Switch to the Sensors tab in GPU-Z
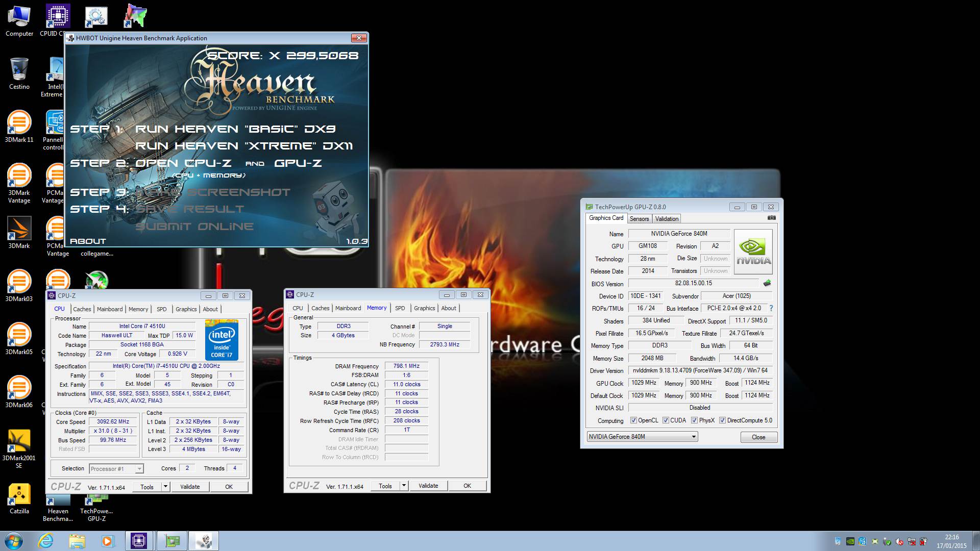The image size is (980, 551). click(639, 219)
